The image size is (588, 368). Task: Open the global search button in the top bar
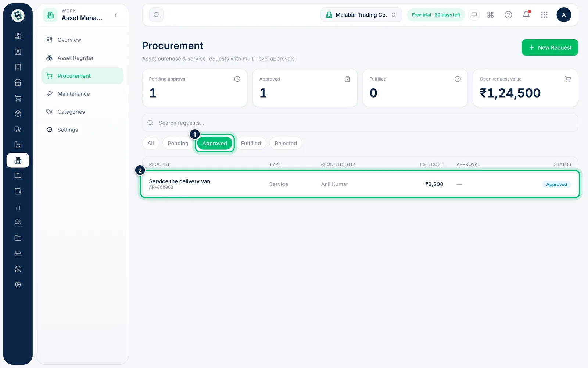point(156,15)
